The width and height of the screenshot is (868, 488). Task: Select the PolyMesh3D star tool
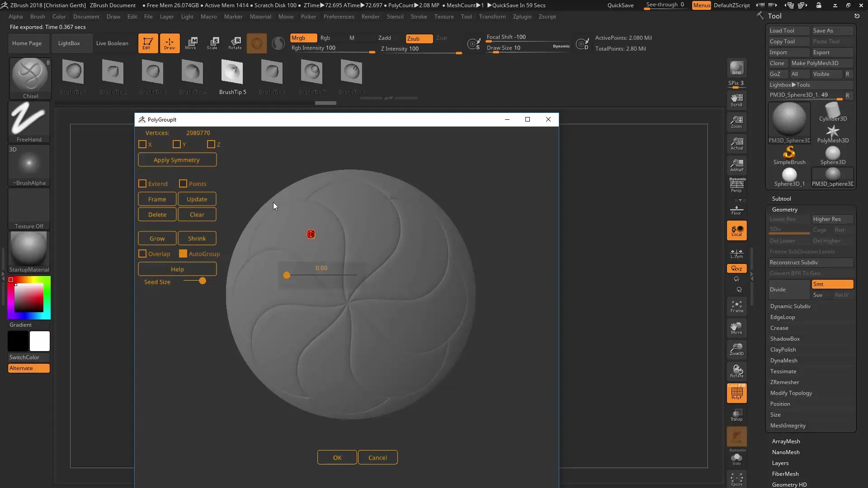(x=832, y=134)
